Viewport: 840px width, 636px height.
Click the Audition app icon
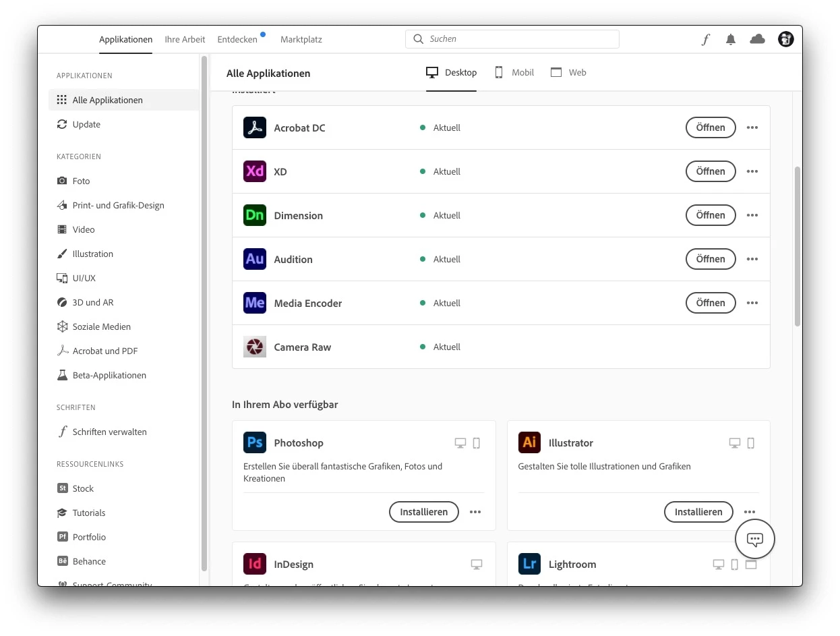[x=255, y=259]
